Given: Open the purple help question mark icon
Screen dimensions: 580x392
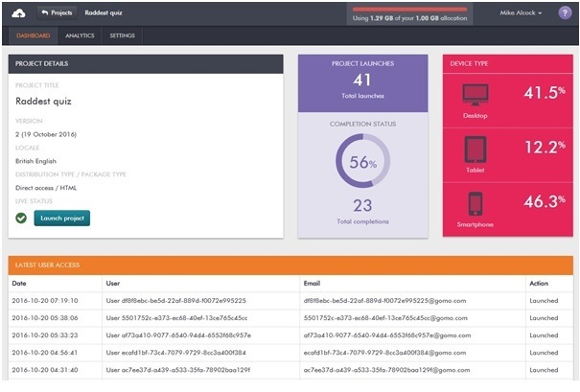Looking at the screenshot, I should click(x=565, y=13).
